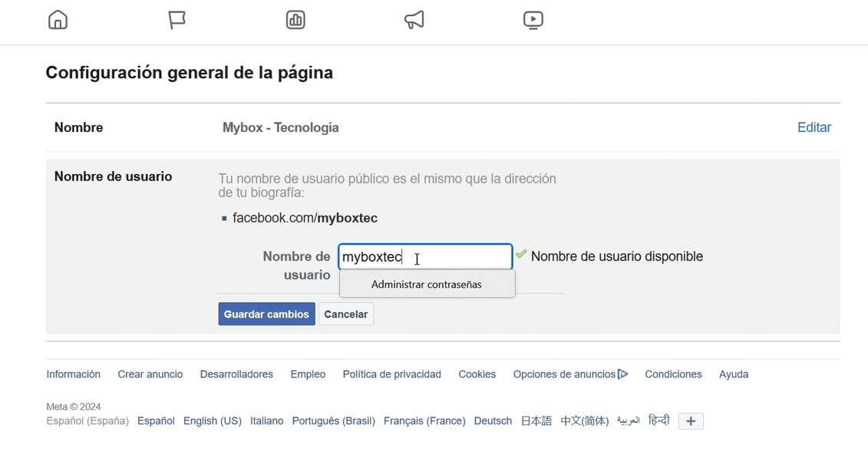Select Administrar contraseñas suggestion
Image resolution: width=868 pixels, height=472 pixels.
427,285
